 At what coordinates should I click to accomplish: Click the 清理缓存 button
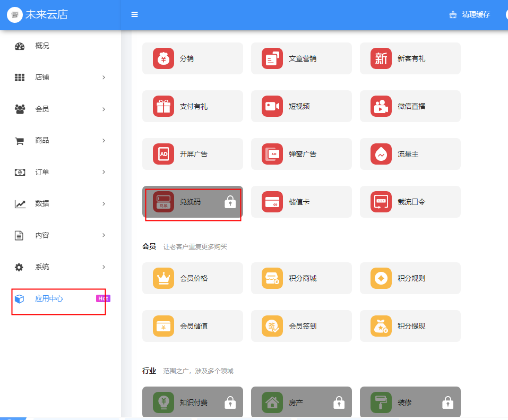point(470,15)
